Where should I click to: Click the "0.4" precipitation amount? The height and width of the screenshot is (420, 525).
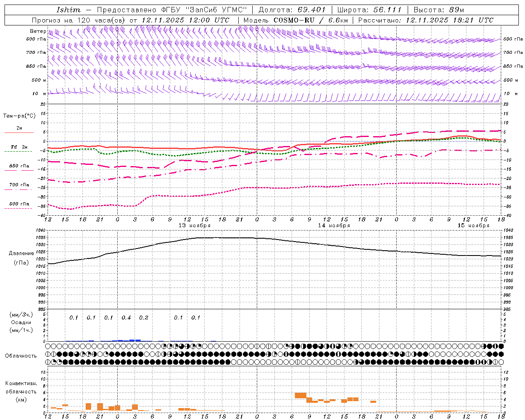[x=126, y=318]
